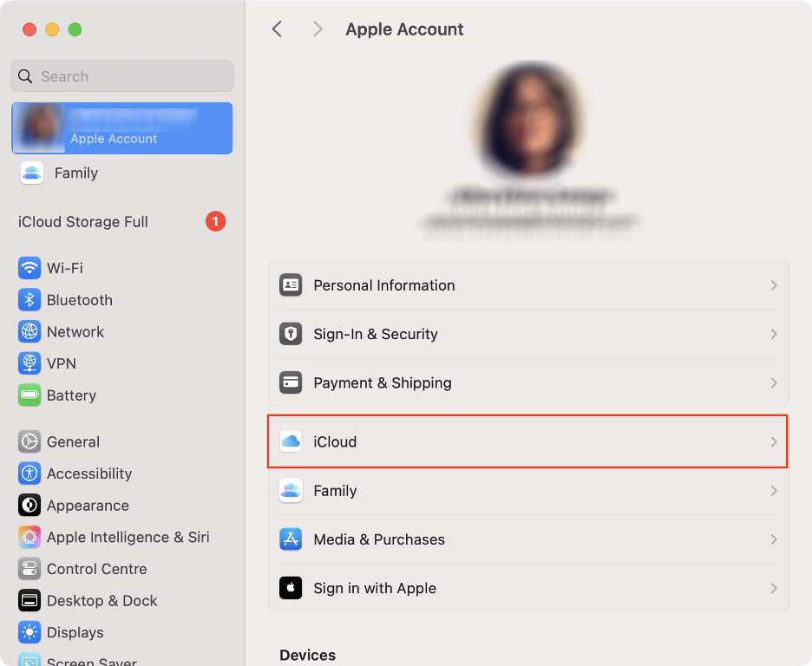The height and width of the screenshot is (666, 812).
Task: Select the Bluetooth icon in sidebar
Action: (29, 300)
